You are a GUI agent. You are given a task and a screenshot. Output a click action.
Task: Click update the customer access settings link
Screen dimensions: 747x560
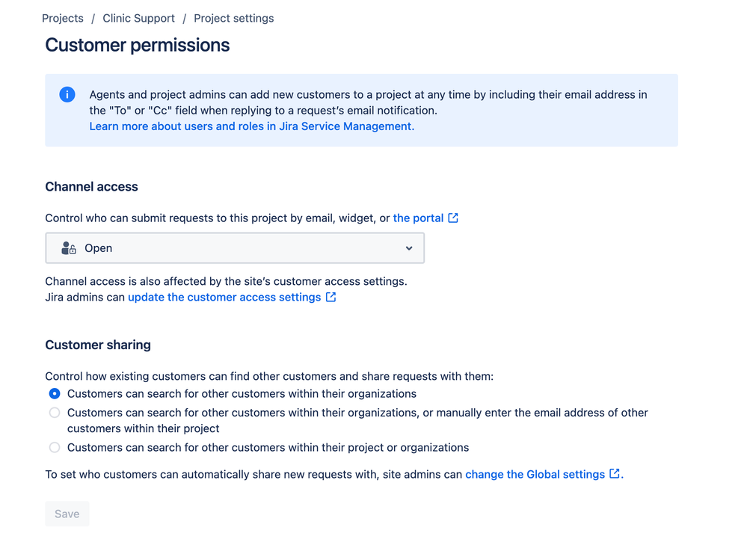(x=224, y=297)
